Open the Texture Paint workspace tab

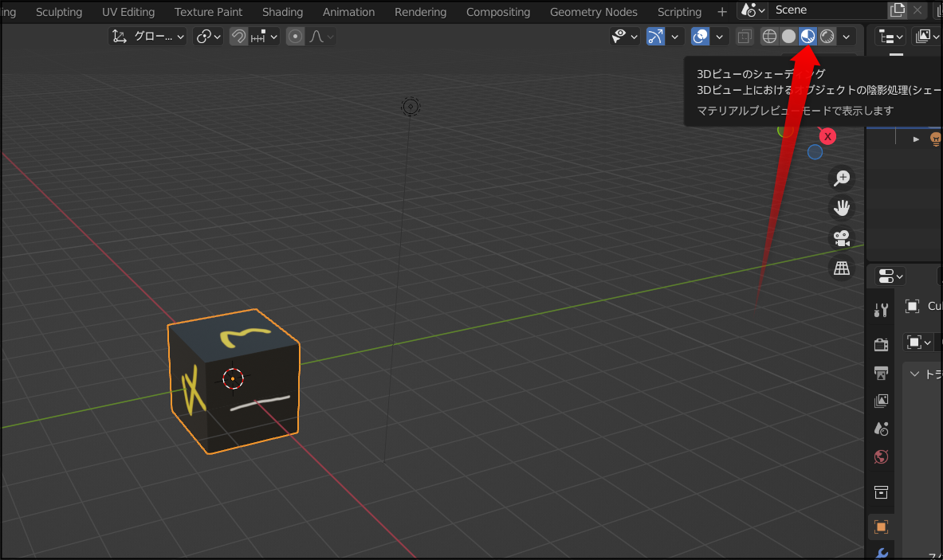[x=208, y=12]
